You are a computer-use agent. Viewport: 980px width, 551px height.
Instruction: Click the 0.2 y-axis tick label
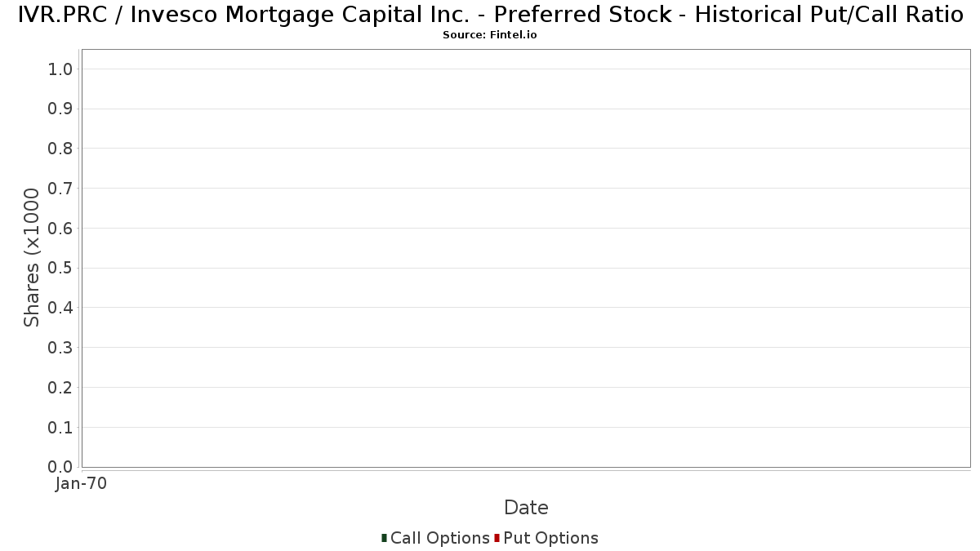(x=60, y=388)
